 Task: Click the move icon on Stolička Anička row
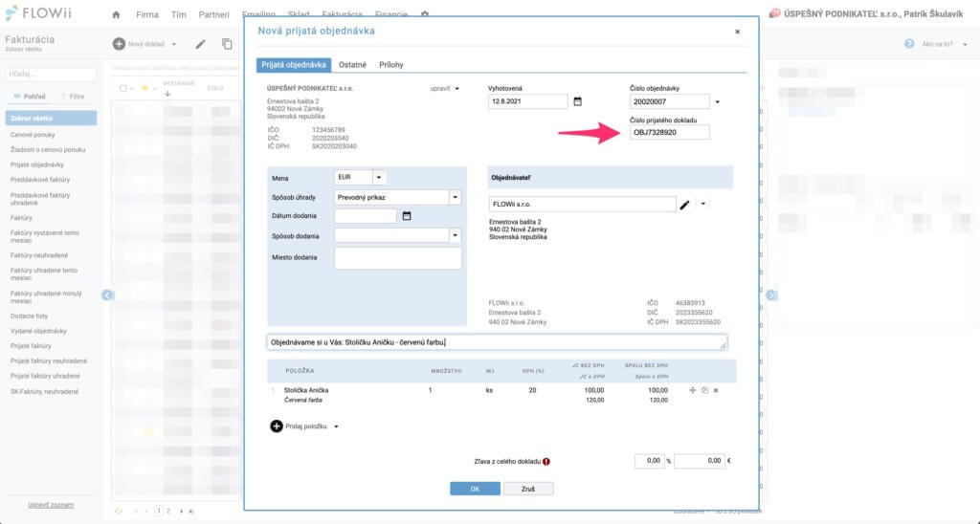point(692,390)
